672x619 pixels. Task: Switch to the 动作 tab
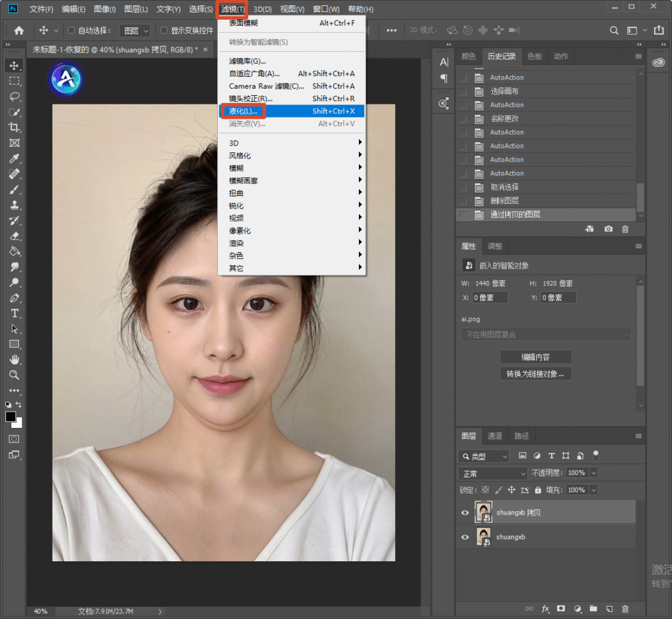560,56
